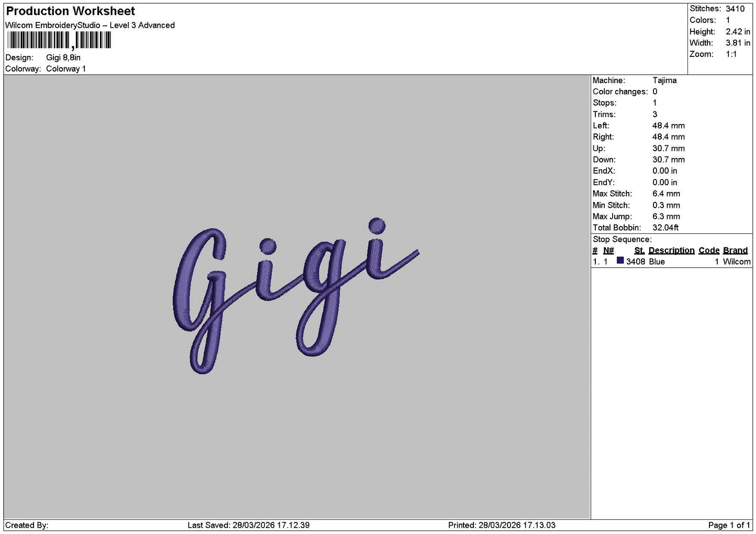Click the Up value 30.7 mm
The width and height of the screenshot is (756, 534).
669,149
